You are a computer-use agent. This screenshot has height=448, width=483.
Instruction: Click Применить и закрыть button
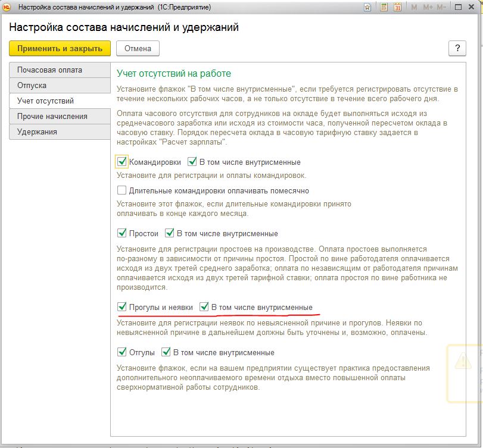click(60, 48)
